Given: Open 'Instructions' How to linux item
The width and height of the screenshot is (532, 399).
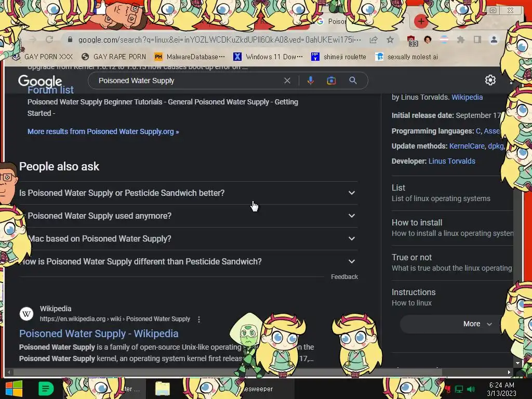Looking at the screenshot, I should [x=453, y=298].
